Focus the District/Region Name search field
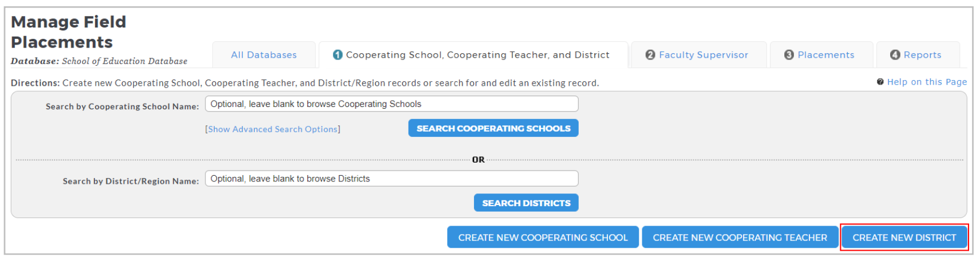 click(392, 179)
